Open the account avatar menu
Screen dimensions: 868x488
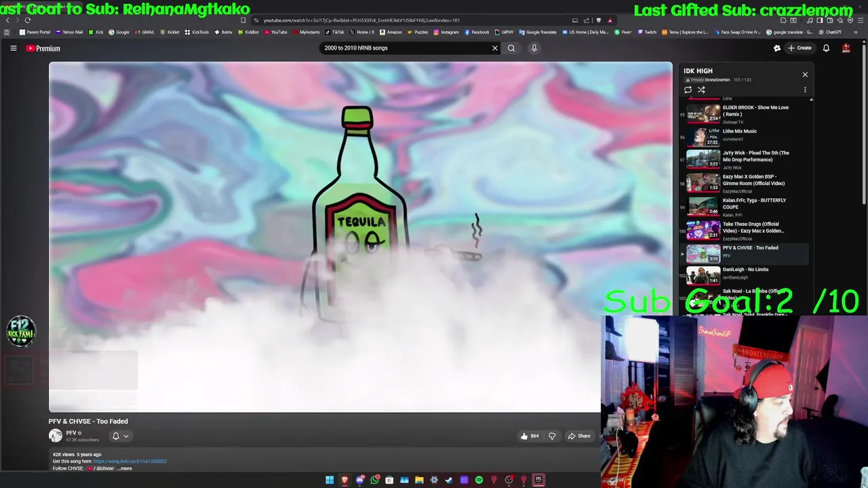click(846, 48)
